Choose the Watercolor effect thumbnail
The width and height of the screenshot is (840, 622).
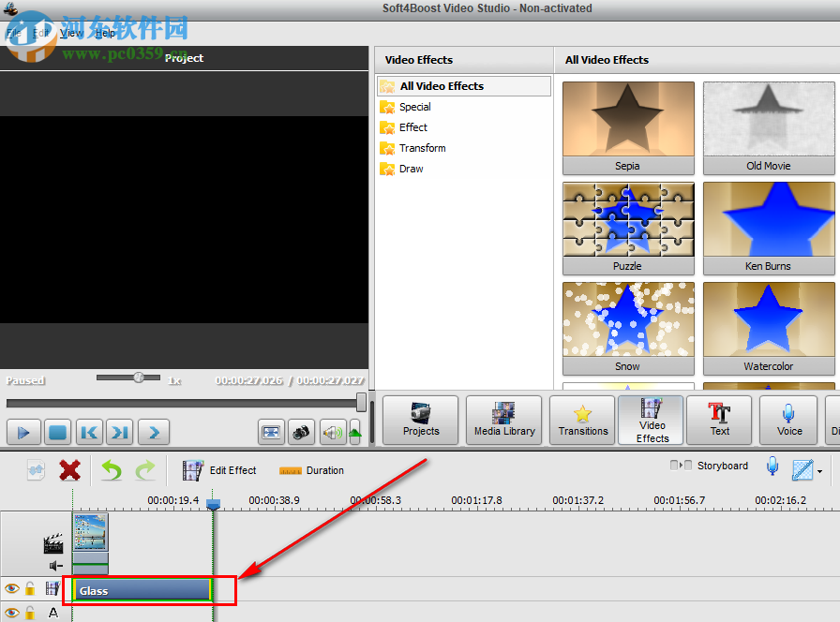pos(769,328)
